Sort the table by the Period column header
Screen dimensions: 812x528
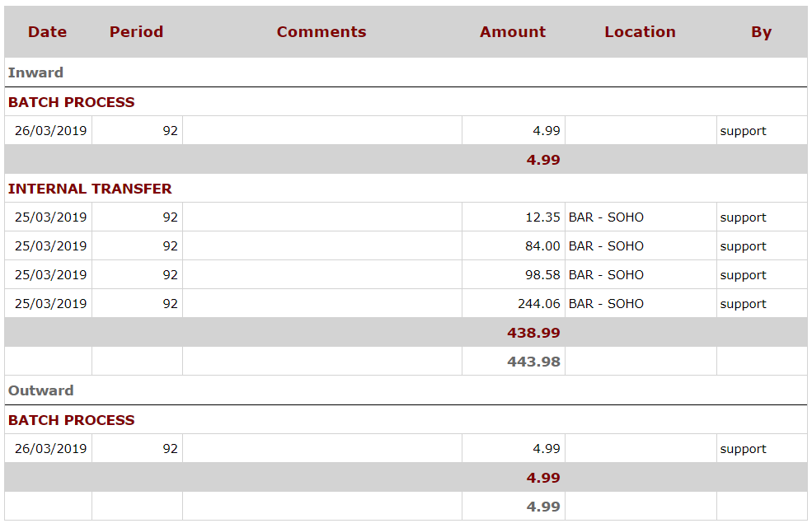[x=135, y=31]
